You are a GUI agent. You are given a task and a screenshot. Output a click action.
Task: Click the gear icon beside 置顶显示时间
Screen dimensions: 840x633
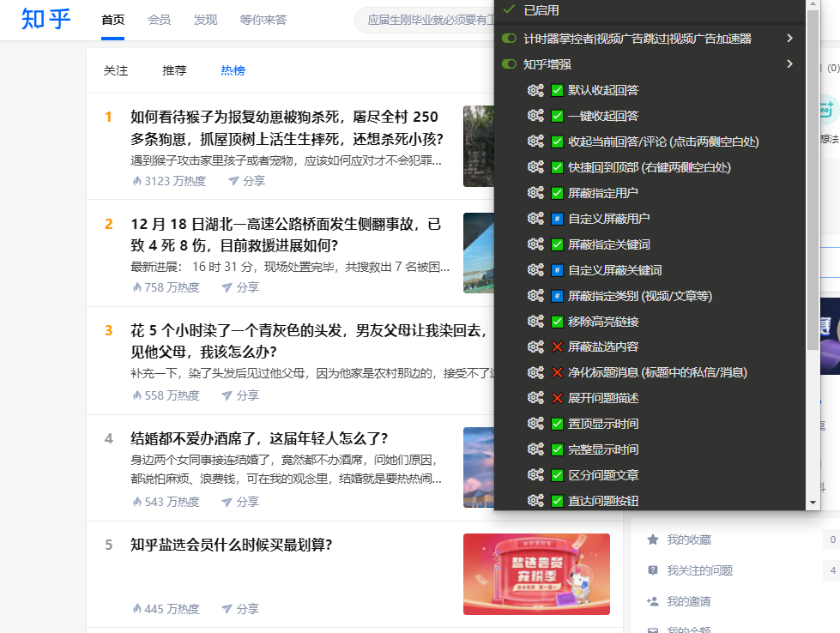(535, 424)
